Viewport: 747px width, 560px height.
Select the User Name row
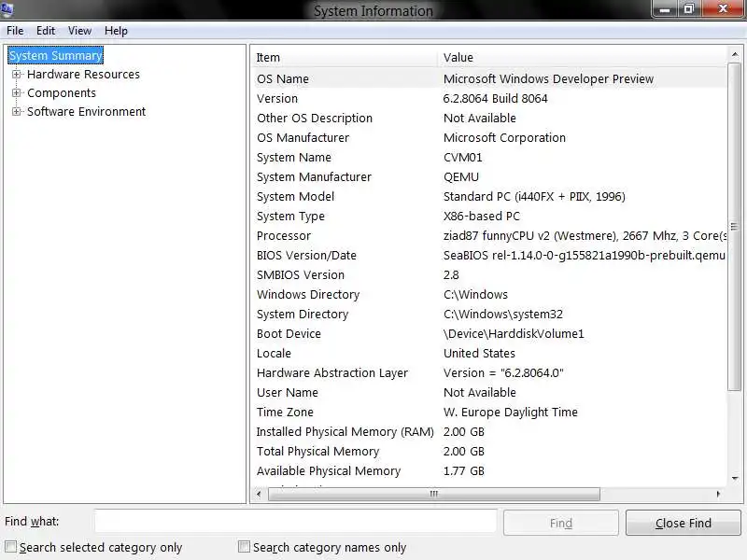[x=488, y=392]
